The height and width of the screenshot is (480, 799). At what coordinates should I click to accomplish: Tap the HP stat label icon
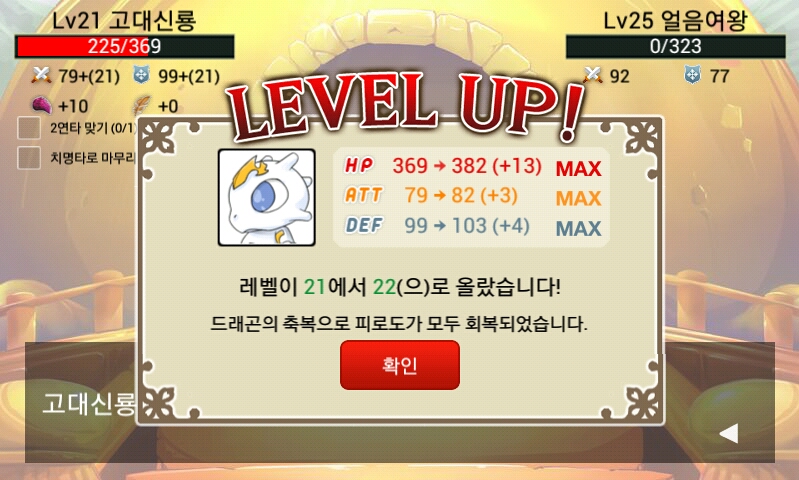359,165
